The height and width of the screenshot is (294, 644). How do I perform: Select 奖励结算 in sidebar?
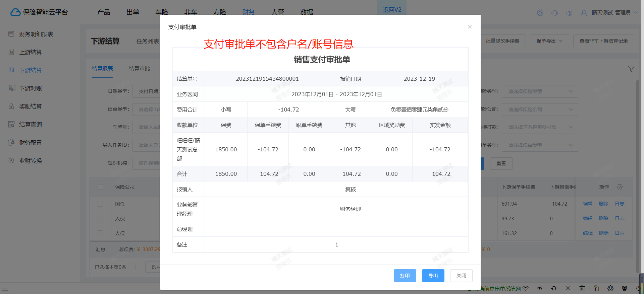point(31,106)
